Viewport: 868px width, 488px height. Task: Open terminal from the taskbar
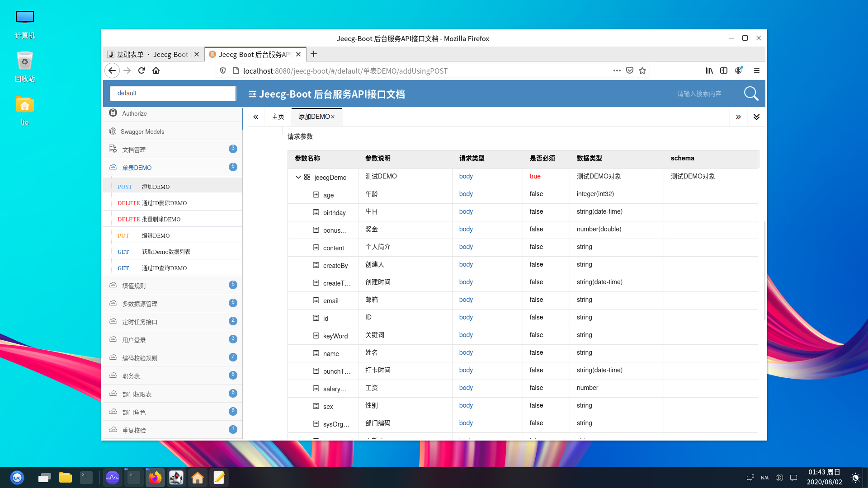[86, 478]
